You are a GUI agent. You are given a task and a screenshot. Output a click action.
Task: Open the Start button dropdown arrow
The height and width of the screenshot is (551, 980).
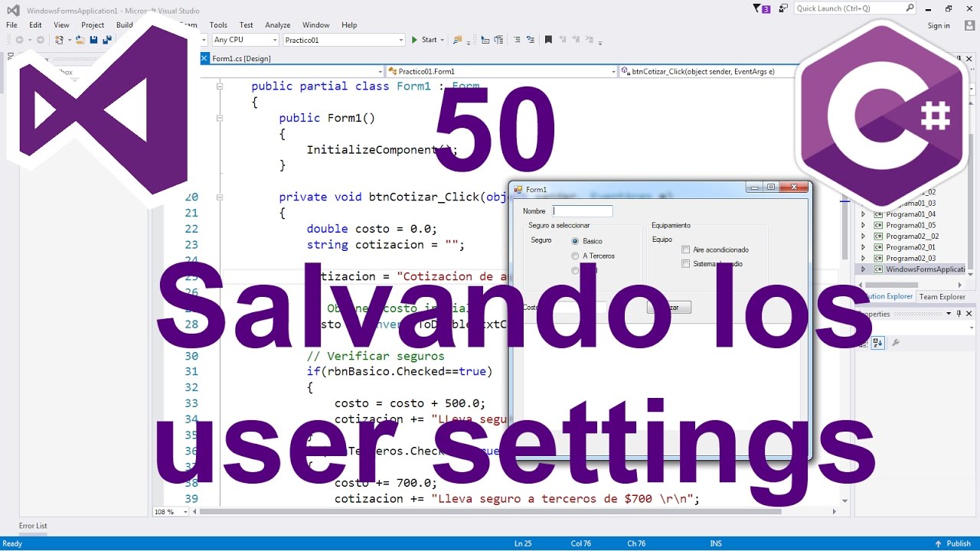(x=443, y=40)
